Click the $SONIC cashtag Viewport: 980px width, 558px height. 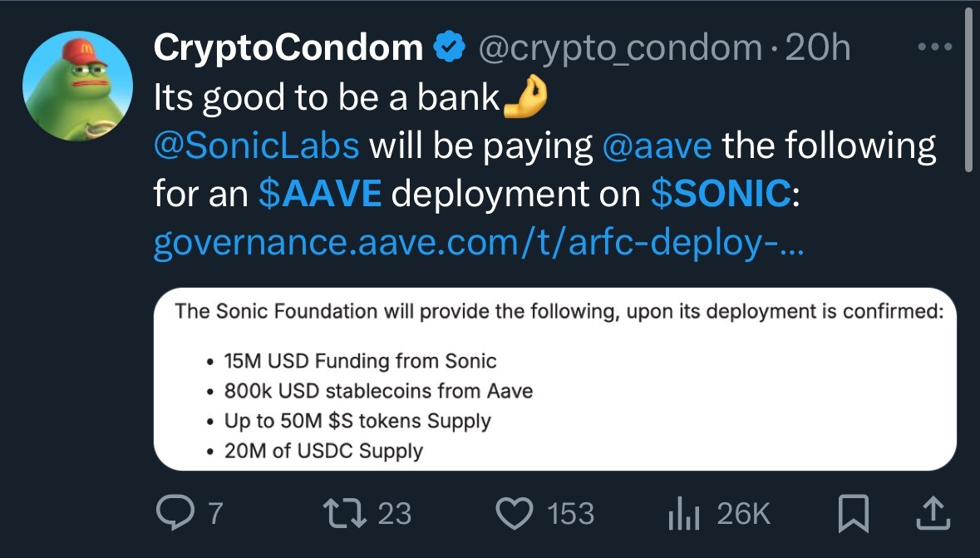720,194
